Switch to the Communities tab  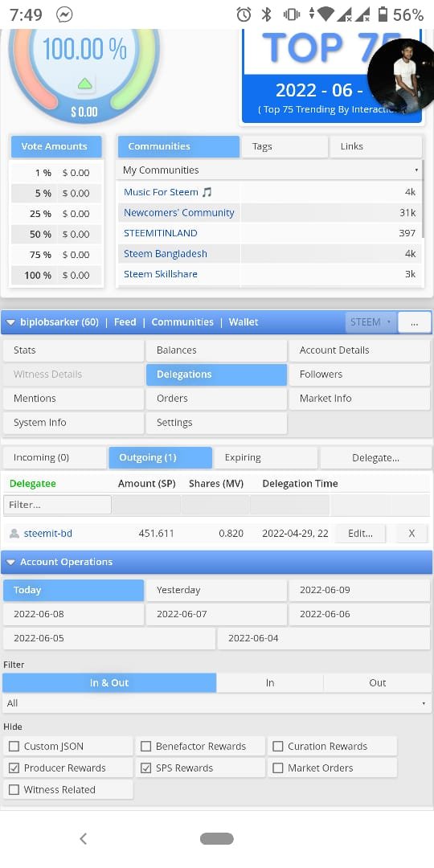[178, 147]
